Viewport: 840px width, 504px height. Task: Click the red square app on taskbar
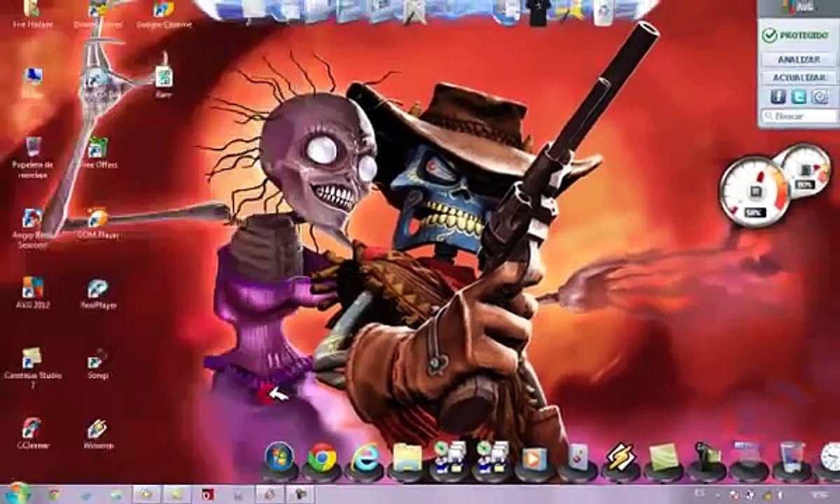click(208, 494)
